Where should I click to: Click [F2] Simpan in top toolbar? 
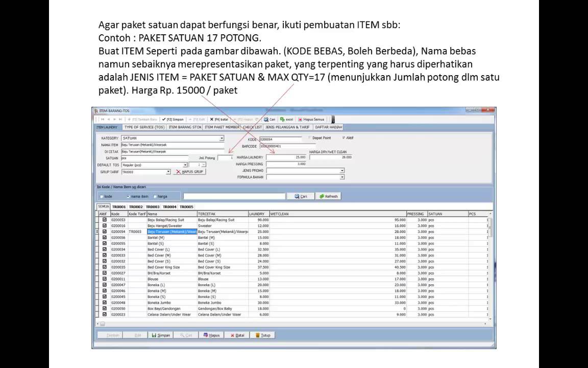pos(173,120)
